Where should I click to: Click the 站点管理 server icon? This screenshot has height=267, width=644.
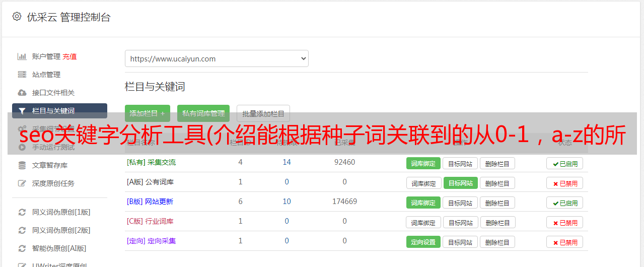click(x=22, y=75)
